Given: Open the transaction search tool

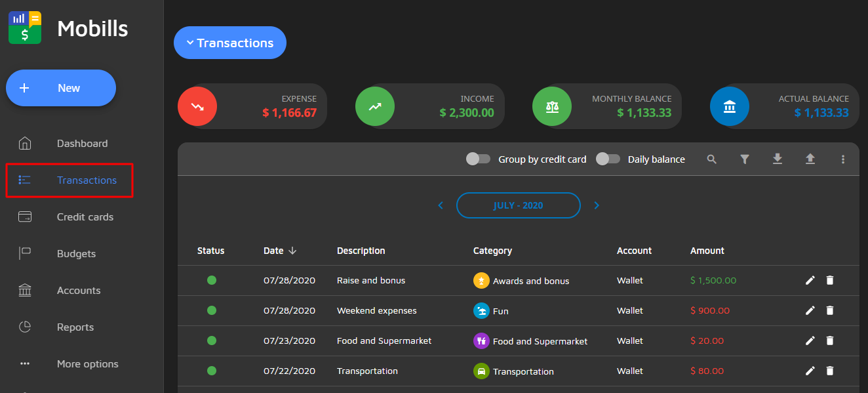Looking at the screenshot, I should (x=712, y=159).
